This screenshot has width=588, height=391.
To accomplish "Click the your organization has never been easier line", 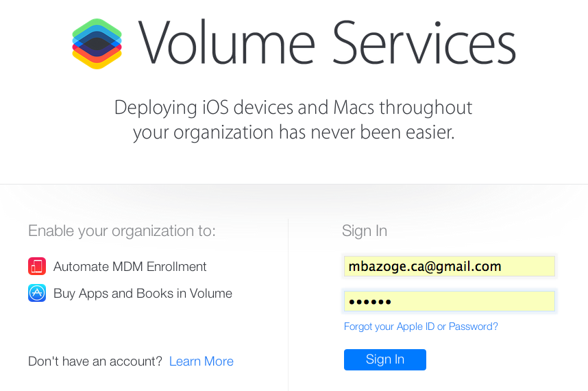I will click(x=293, y=132).
